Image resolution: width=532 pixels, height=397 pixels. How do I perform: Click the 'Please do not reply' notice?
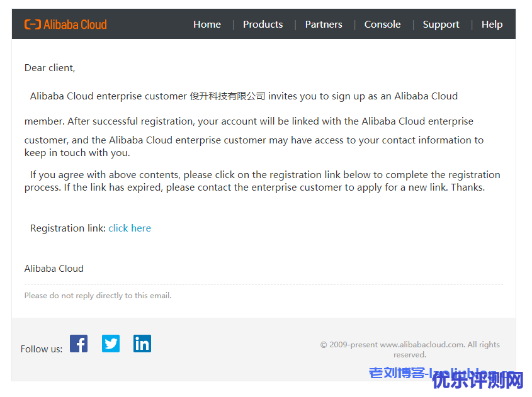pyautogui.click(x=98, y=296)
